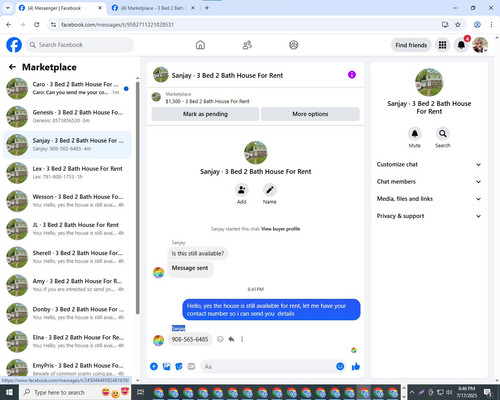Open the Facebook menu grid icon
500x400 pixels.
tap(442, 45)
